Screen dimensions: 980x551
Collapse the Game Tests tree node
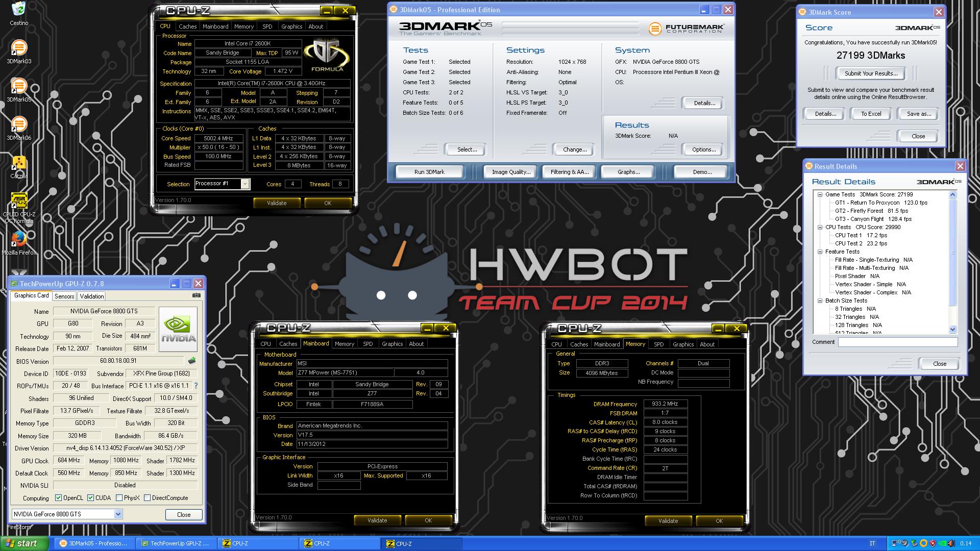coord(820,194)
